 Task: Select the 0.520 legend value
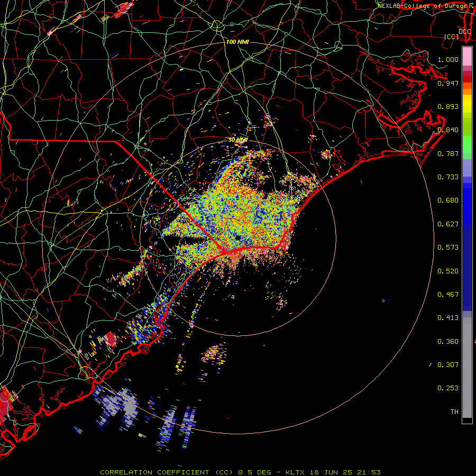coord(448,271)
